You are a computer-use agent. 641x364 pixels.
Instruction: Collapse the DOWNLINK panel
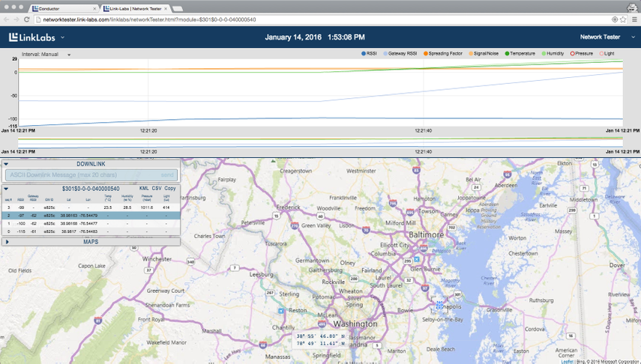[x=6, y=164]
